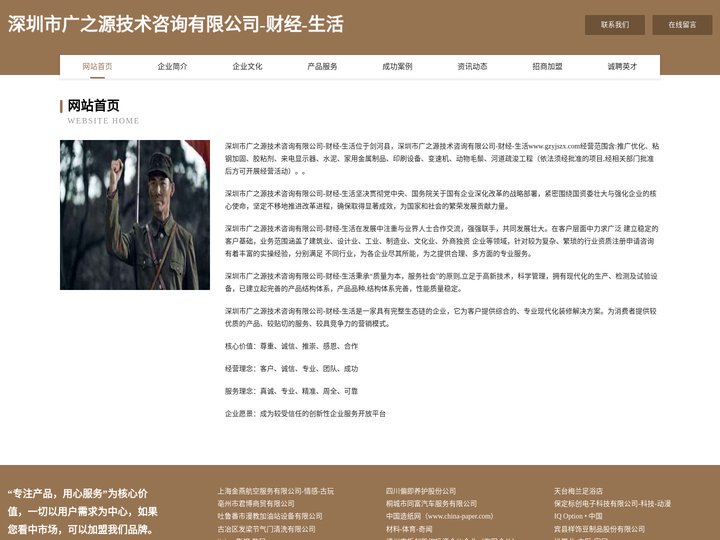Screen dimensions: 720x540
Task: Go to the 企业文化 menu item
Action: (247, 67)
